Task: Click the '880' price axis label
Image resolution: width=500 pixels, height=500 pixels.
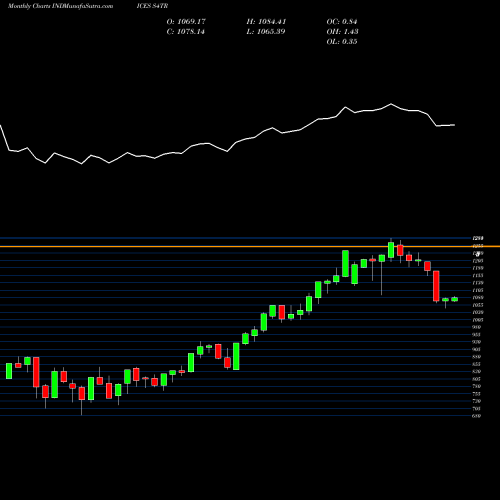Action: point(477,357)
